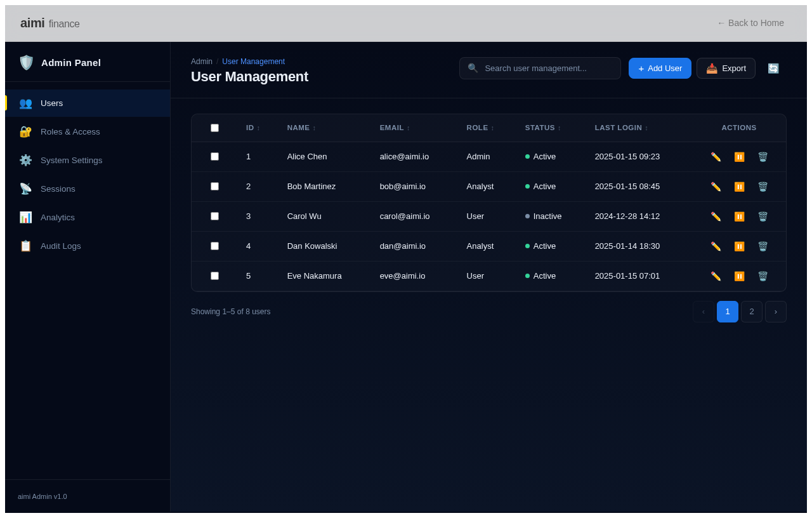Click last login 2024-12-28 14:12

627,216
